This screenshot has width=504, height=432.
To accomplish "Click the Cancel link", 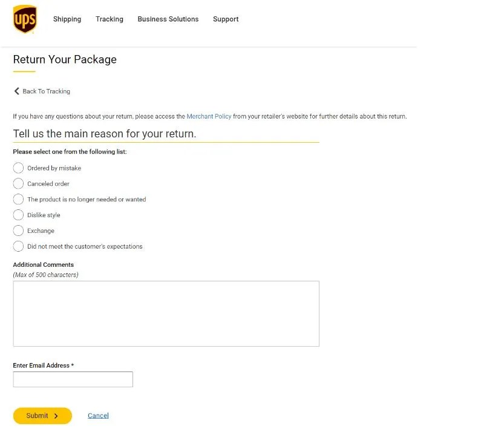I will point(98,416).
